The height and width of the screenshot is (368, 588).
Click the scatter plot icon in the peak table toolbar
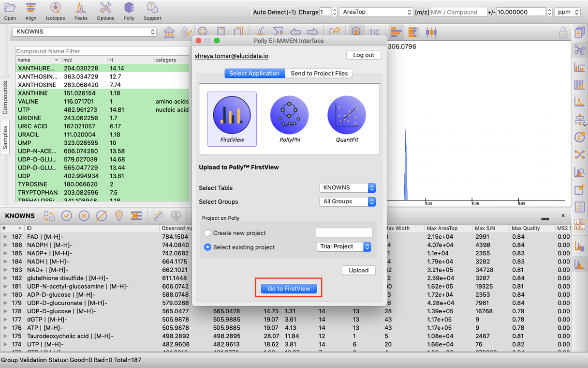tap(158, 215)
